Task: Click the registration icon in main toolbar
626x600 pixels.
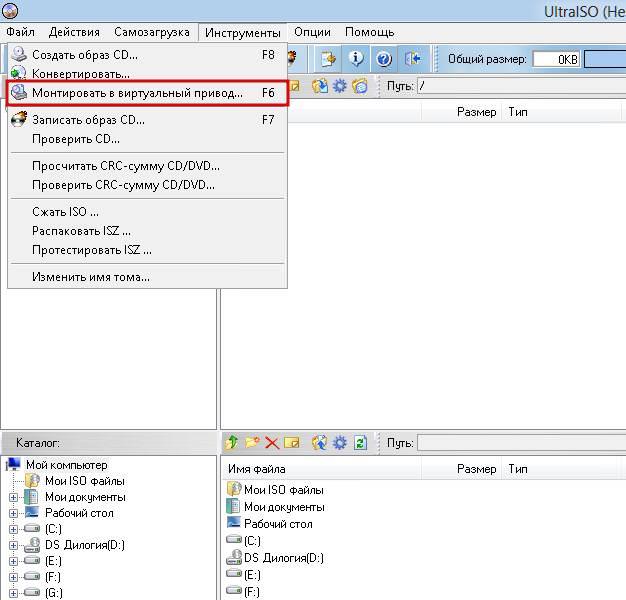Action: click(x=328, y=59)
